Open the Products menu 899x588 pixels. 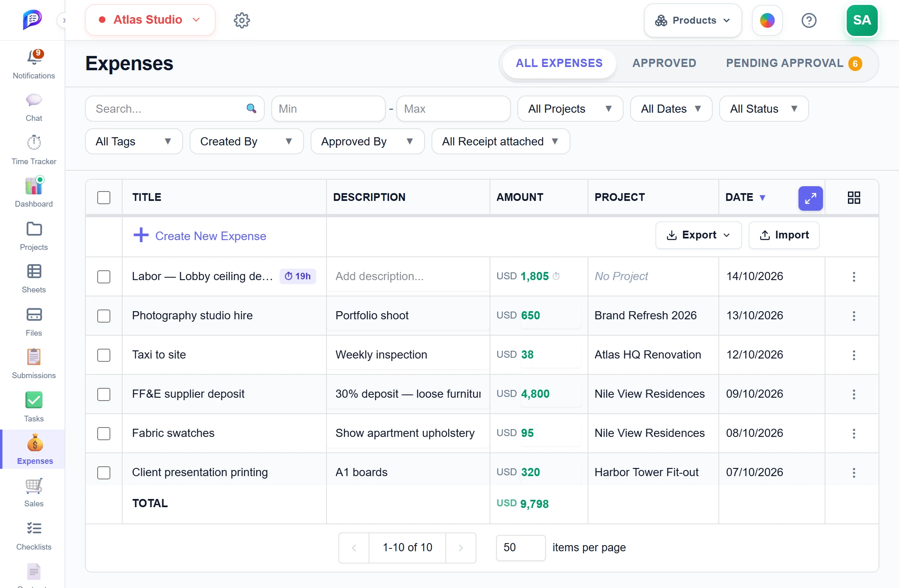693,20
